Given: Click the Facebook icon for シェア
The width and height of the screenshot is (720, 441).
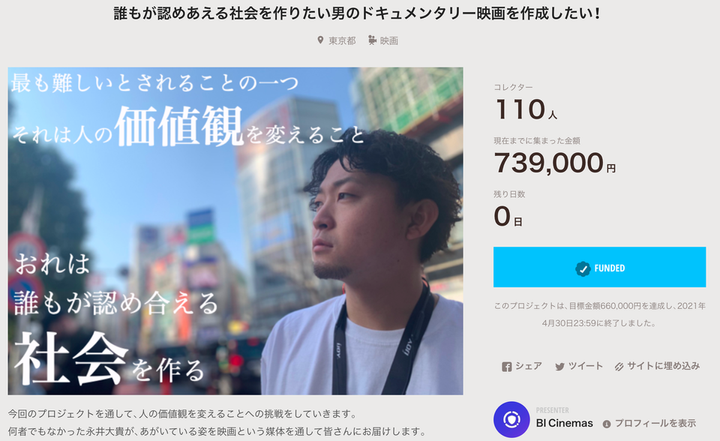Looking at the screenshot, I should pos(506,367).
